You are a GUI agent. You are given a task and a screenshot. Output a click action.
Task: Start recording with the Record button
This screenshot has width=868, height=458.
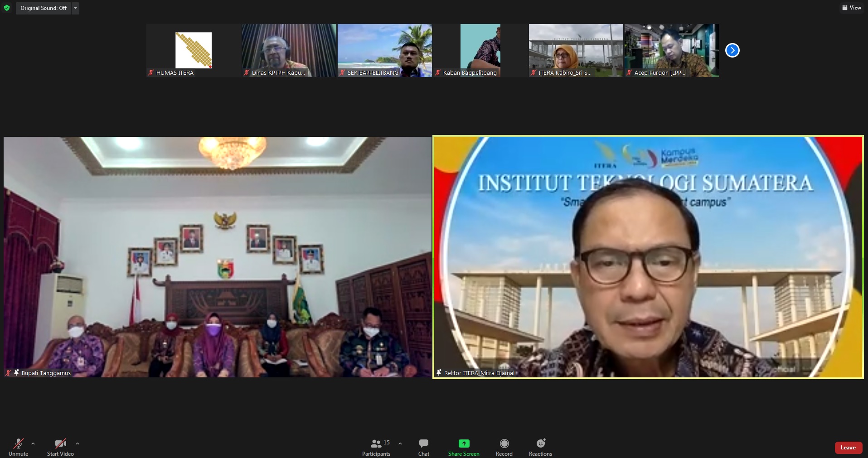tap(504, 447)
